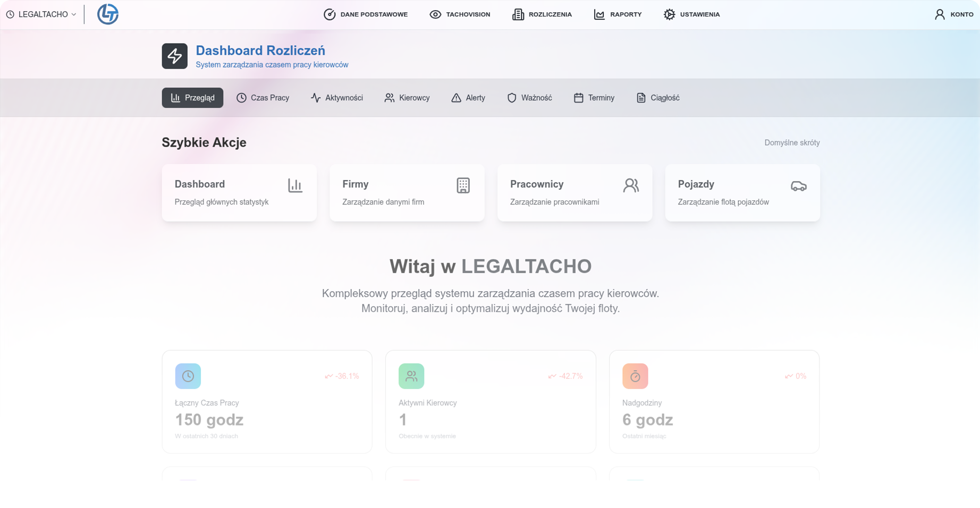Open the Ustawienia settings menu

point(691,14)
